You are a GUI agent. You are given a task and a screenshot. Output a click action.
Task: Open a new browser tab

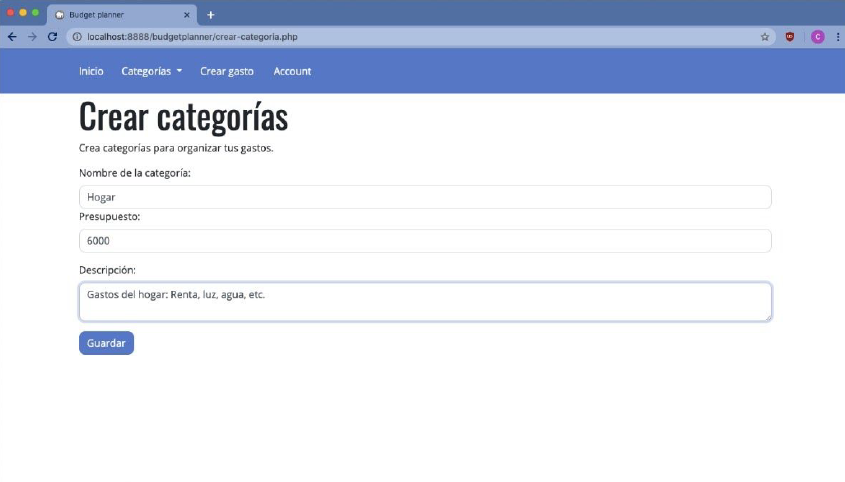211,15
